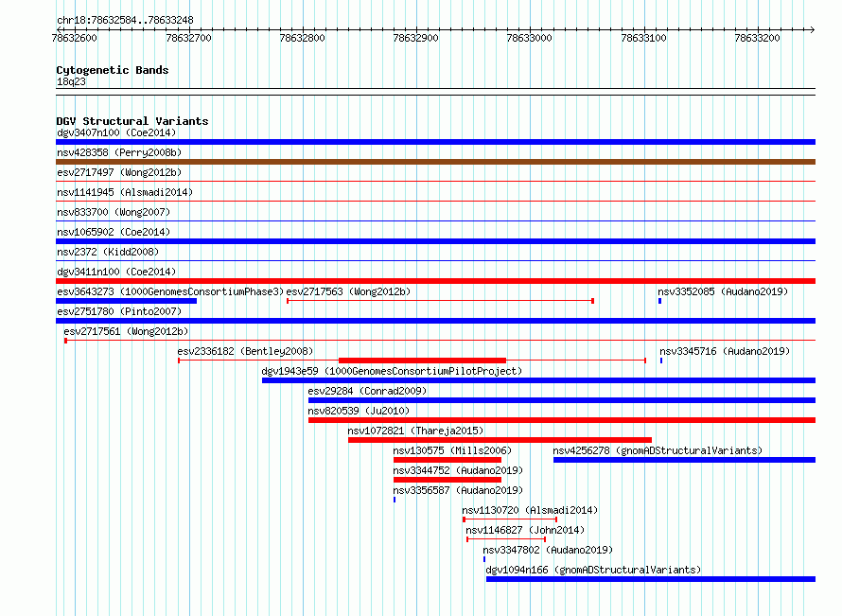Click the nsv1065902 (Coe2014) label

[114, 232]
